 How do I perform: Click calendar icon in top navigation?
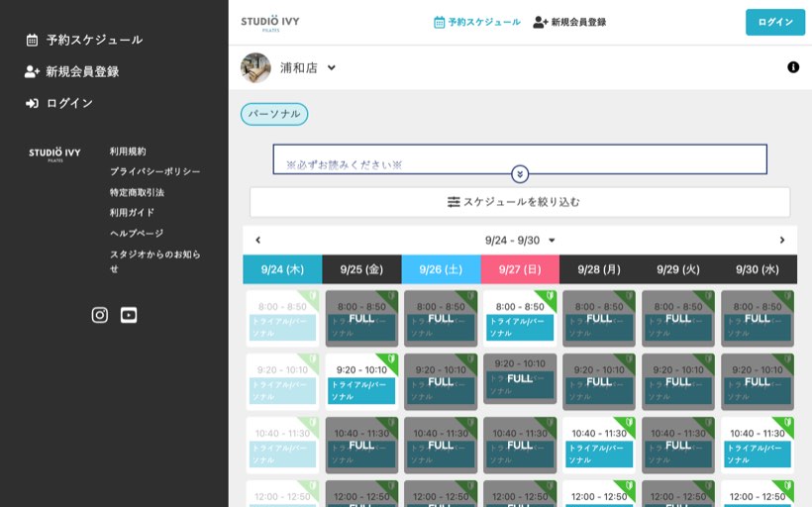pyautogui.click(x=439, y=22)
